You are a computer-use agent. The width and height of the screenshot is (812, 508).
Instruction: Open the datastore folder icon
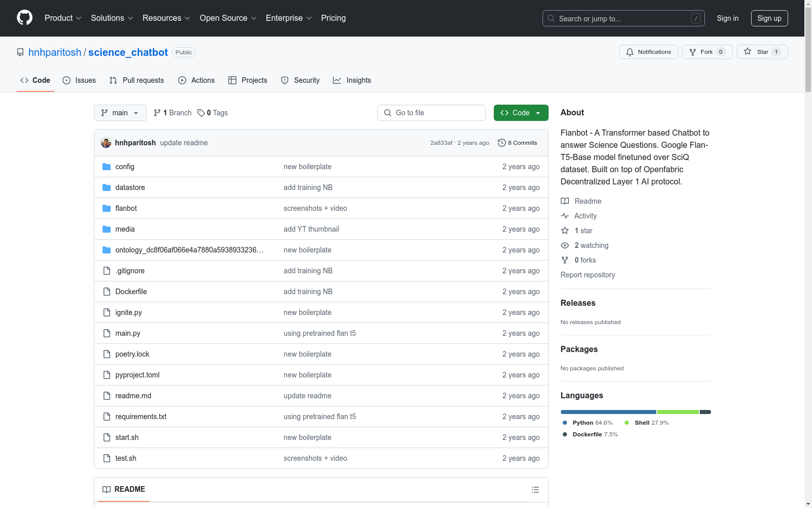coord(107,187)
